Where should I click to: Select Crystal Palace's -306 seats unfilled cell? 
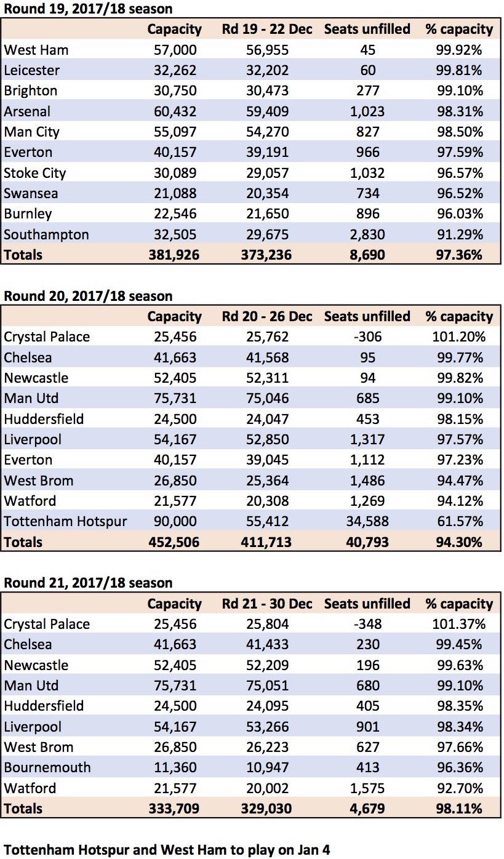pyautogui.click(x=367, y=337)
